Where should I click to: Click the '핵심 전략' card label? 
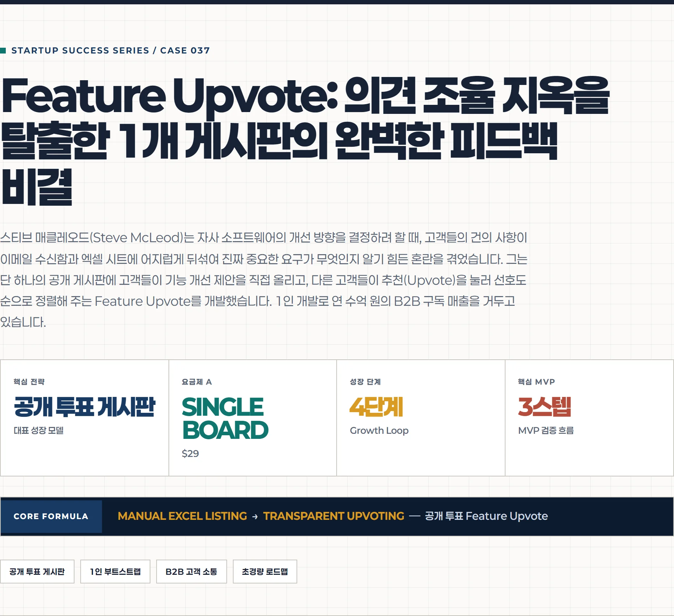pyautogui.click(x=29, y=382)
